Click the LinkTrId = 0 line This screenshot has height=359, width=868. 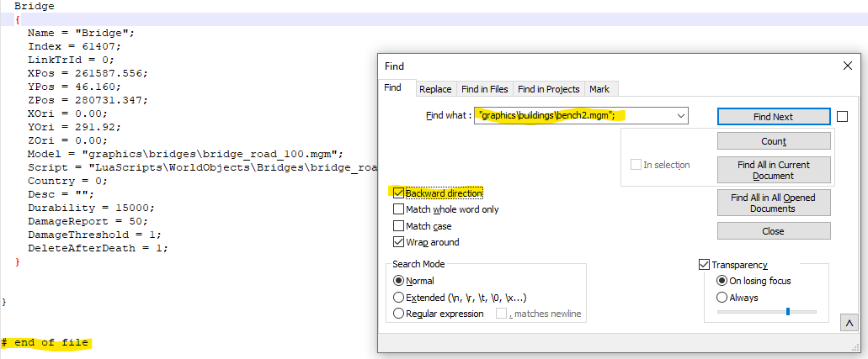click(x=71, y=60)
